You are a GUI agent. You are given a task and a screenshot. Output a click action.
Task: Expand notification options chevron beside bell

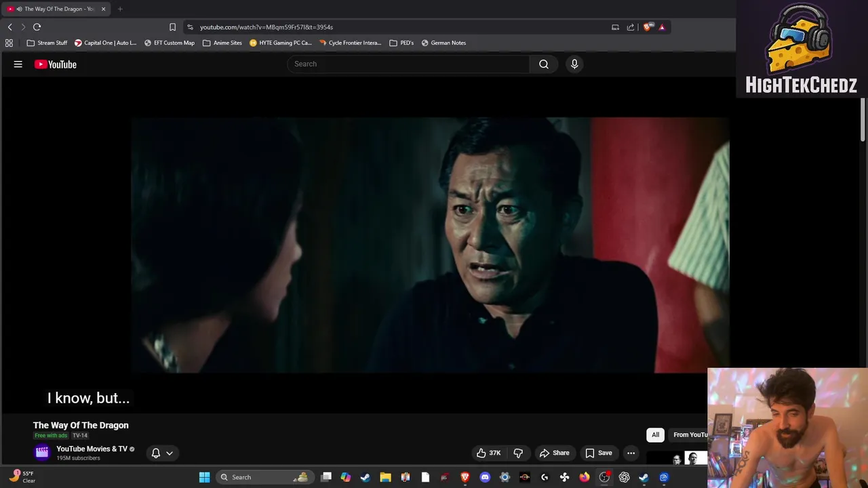pyautogui.click(x=170, y=453)
